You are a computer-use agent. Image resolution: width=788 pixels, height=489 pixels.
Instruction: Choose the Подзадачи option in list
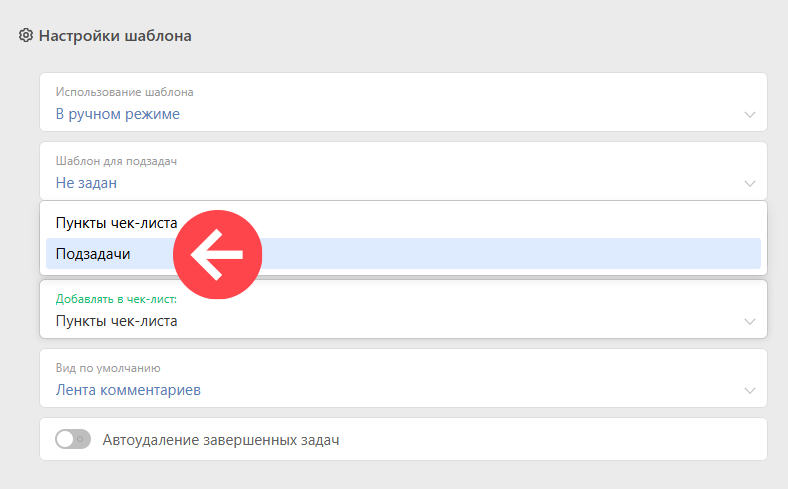[x=403, y=253]
